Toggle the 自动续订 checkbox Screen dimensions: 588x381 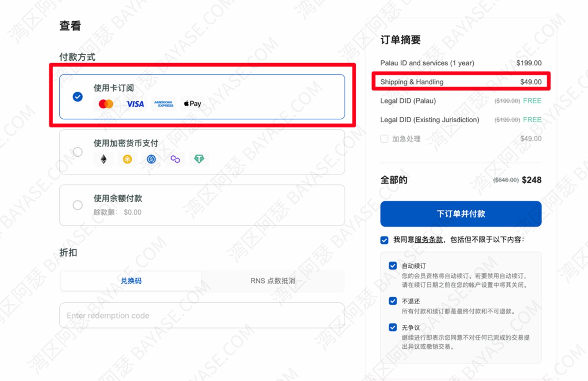point(393,266)
